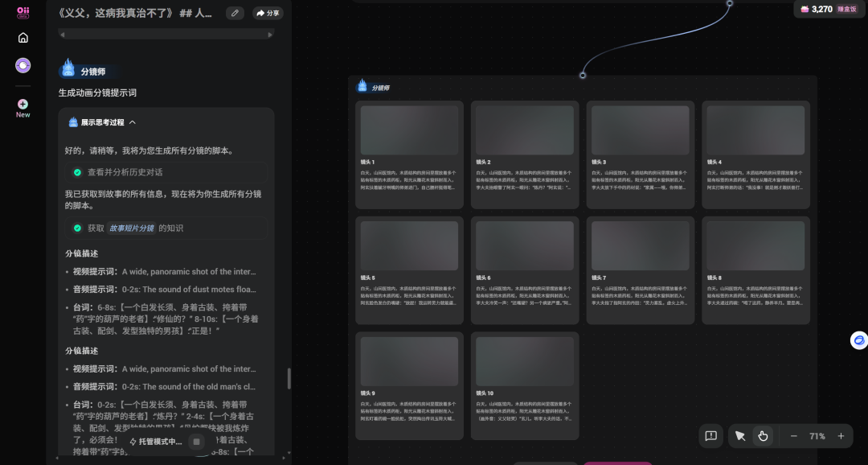Click the 分镜师 node header on canvas
The width and height of the screenshot is (868, 465).
[x=375, y=86]
